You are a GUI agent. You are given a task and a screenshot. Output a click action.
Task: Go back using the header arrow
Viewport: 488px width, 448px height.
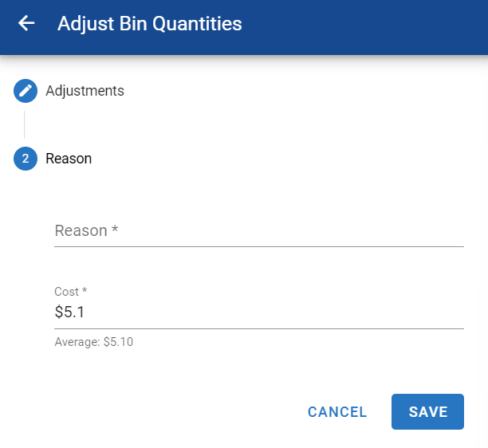click(x=26, y=23)
